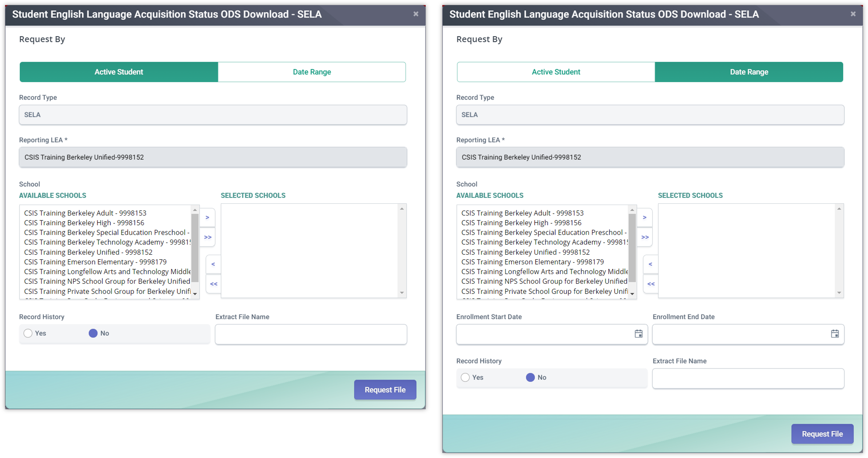Select CSIS Training Berkeley High in left dialog

[84, 223]
